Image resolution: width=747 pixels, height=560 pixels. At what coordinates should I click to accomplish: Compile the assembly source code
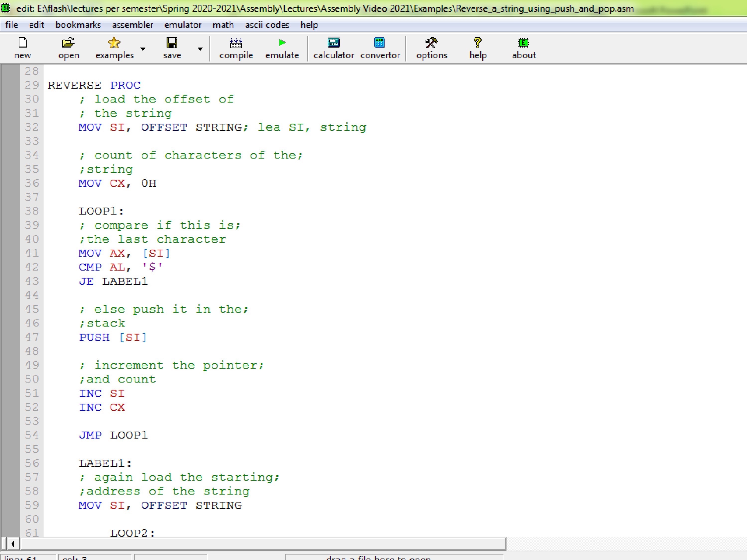pyautogui.click(x=236, y=48)
